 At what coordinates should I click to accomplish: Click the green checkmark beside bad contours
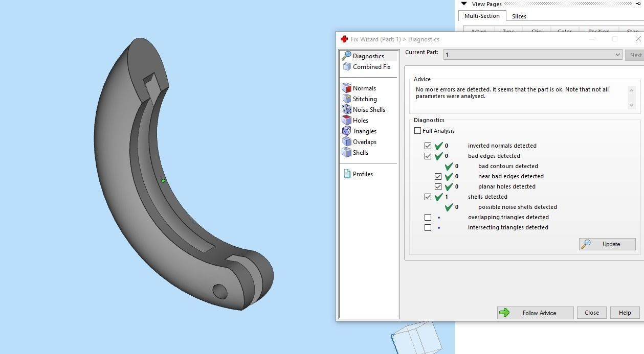(x=449, y=166)
